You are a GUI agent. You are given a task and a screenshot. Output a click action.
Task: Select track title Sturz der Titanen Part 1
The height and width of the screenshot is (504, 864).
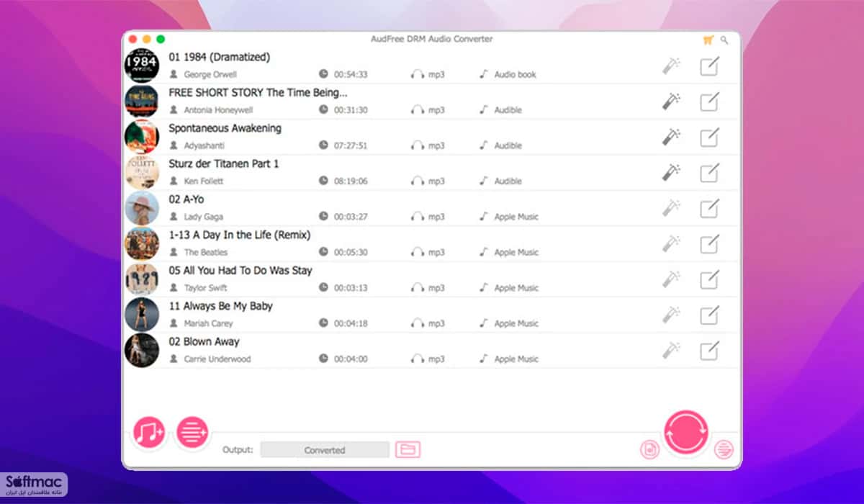point(224,163)
